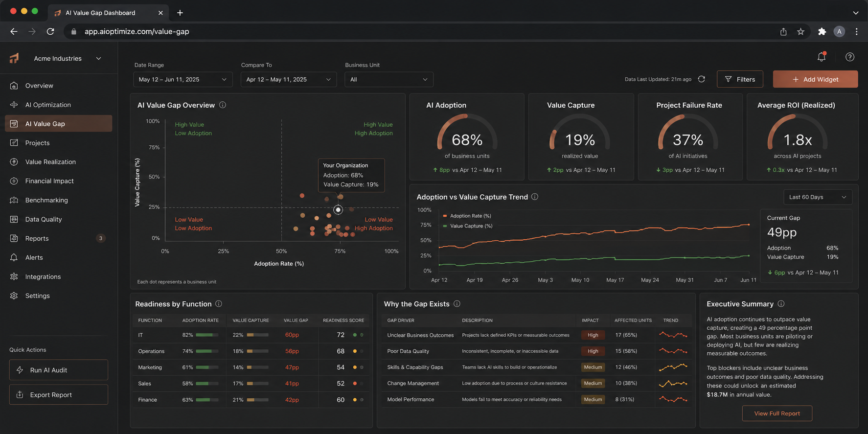This screenshot has width=868, height=434.
Task: Click the Add Widget button
Action: pyautogui.click(x=815, y=79)
